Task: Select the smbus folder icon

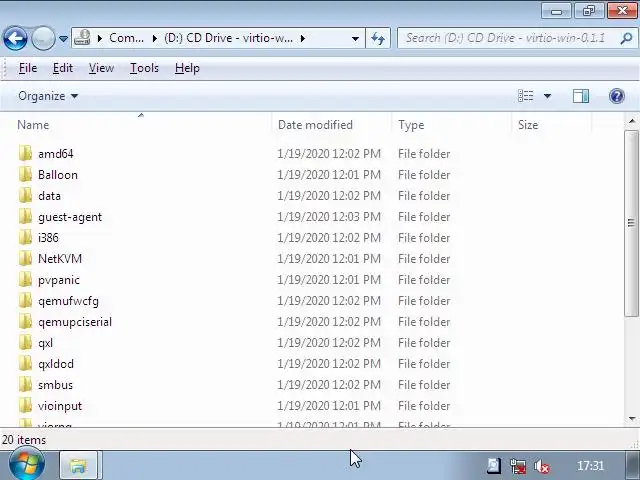Action: click(x=25, y=385)
